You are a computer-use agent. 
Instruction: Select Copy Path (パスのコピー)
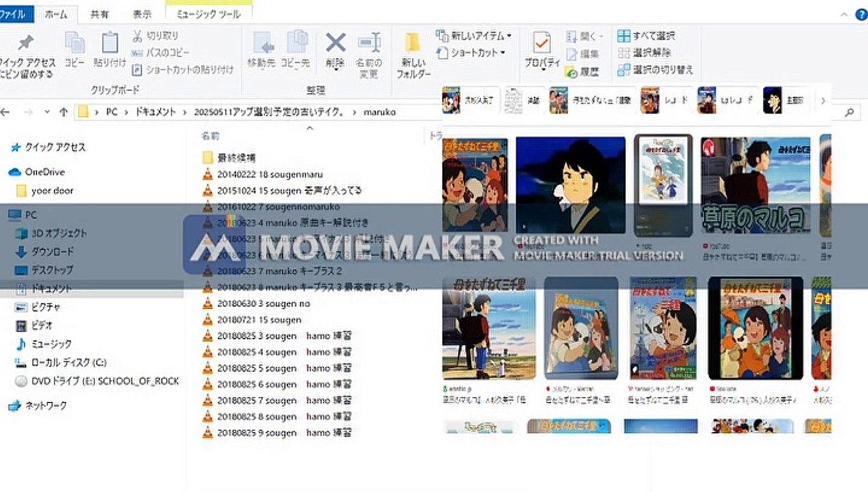[x=161, y=53]
